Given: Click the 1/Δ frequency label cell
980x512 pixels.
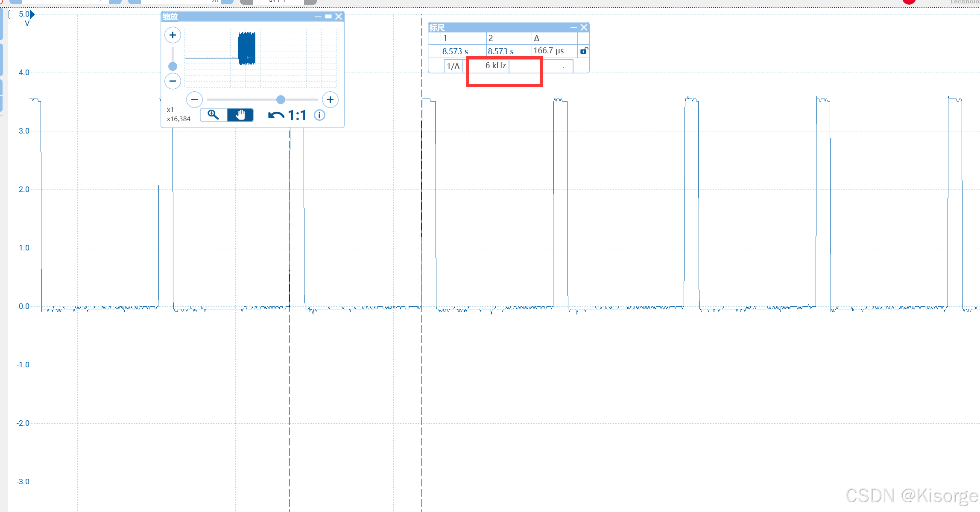Looking at the screenshot, I should (x=453, y=66).
